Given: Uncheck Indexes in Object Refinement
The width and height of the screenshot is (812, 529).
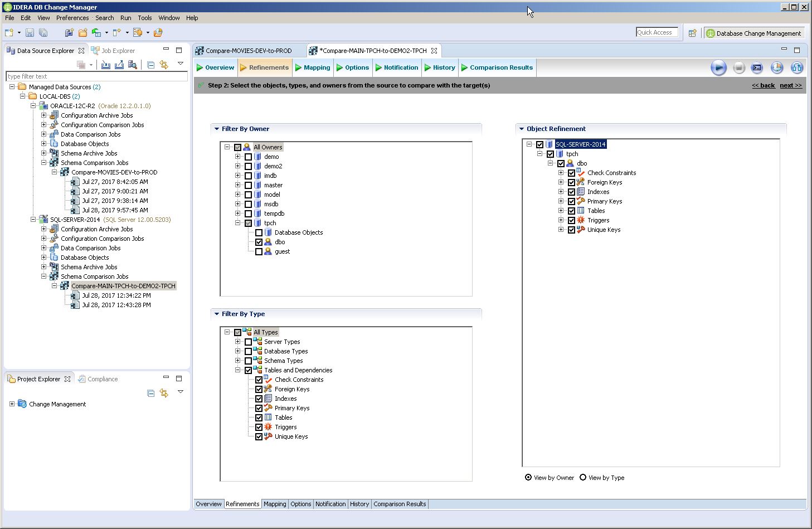Looking at the screenshot, I should coord(572,192).
